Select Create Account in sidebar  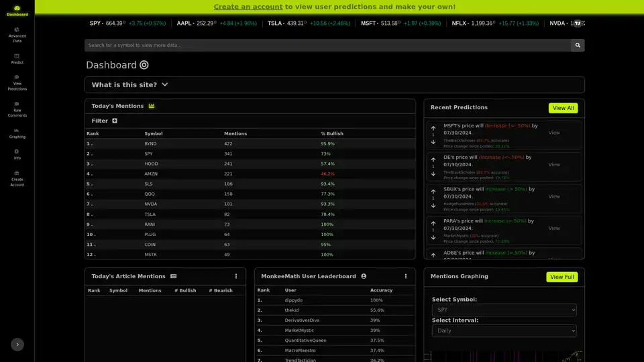pyautogui.click(x=17, y=178)
